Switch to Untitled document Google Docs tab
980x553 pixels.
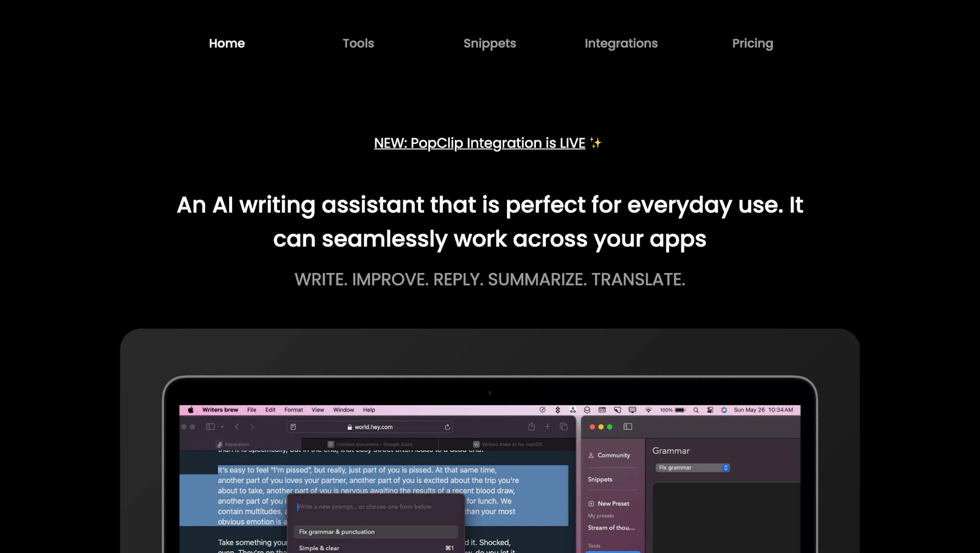coord(370,444)
